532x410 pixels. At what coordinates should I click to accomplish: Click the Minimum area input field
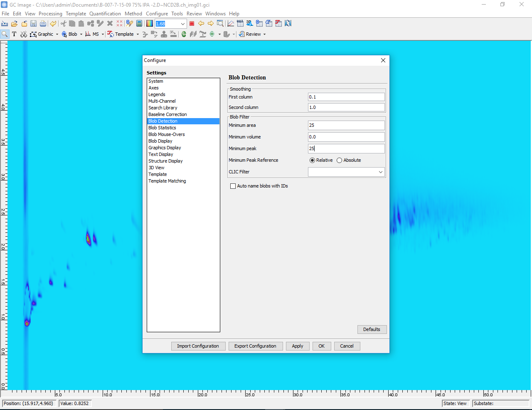pyautogui.click(x=346, y=126)
